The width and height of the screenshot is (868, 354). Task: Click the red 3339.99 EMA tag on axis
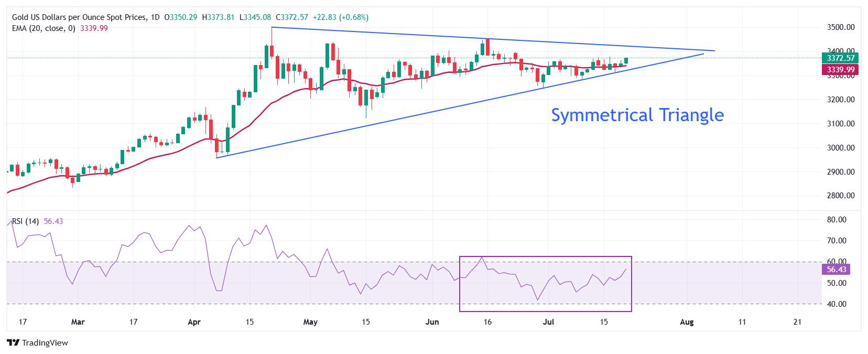point(840,70)
